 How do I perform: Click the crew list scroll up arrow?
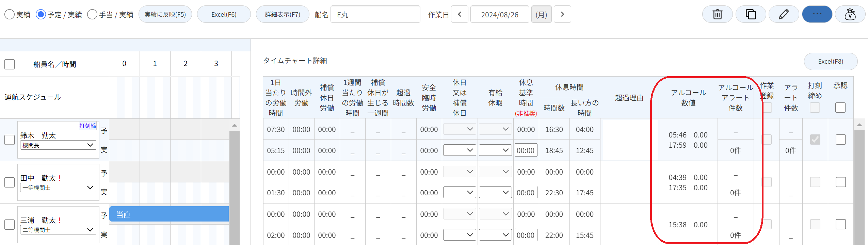pyautogui.click(x=234, y=125)
